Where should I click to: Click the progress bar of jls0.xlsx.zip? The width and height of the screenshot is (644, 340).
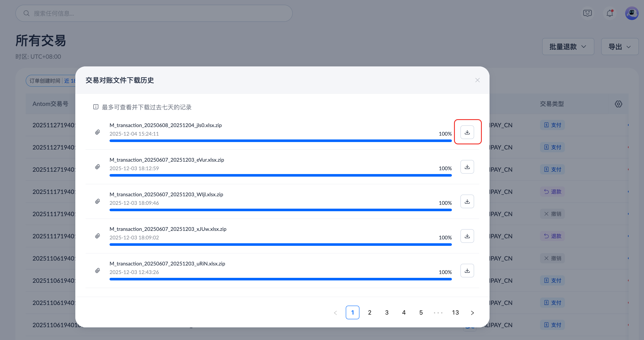pyautogui.click(x=280, y=141)
